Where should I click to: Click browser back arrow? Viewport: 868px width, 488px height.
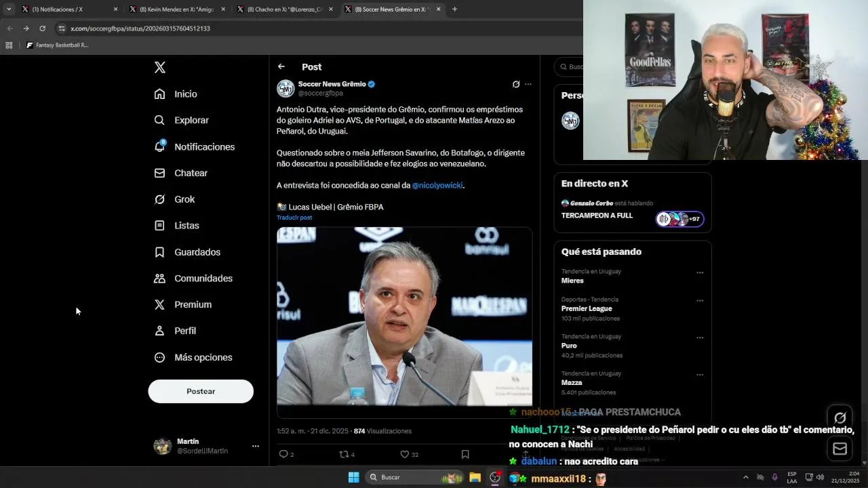(x=9, y=28)
